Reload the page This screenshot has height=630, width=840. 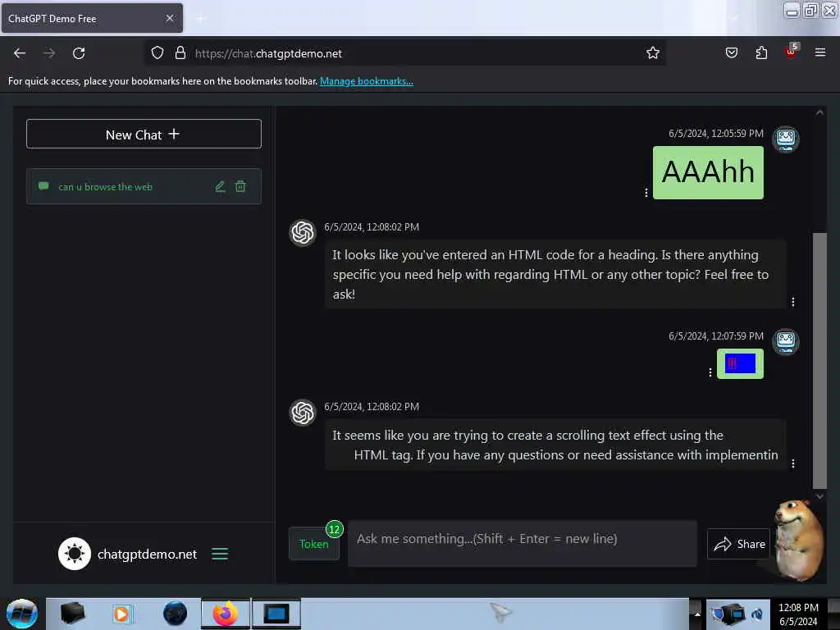[x=79, y=53]
